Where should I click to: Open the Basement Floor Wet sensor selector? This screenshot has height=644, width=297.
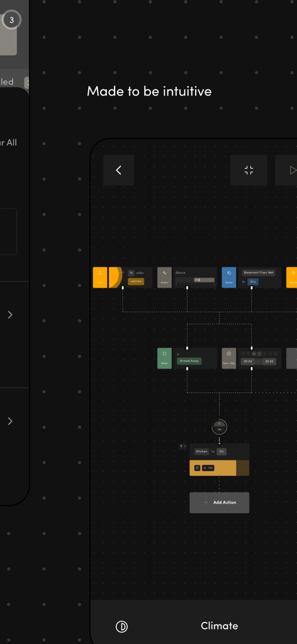point(259,273)
